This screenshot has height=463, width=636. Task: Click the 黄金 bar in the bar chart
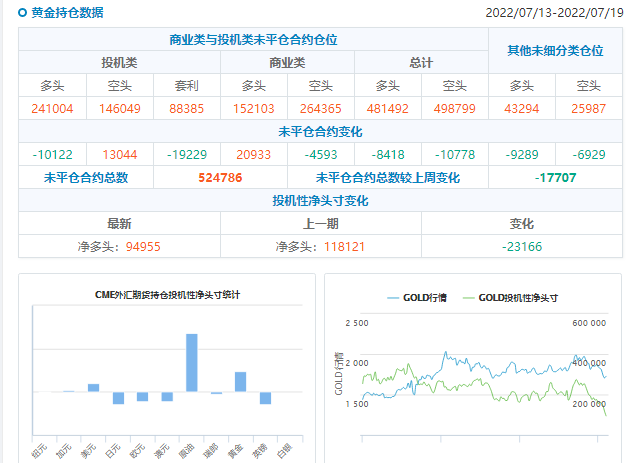tap(240, 381)
